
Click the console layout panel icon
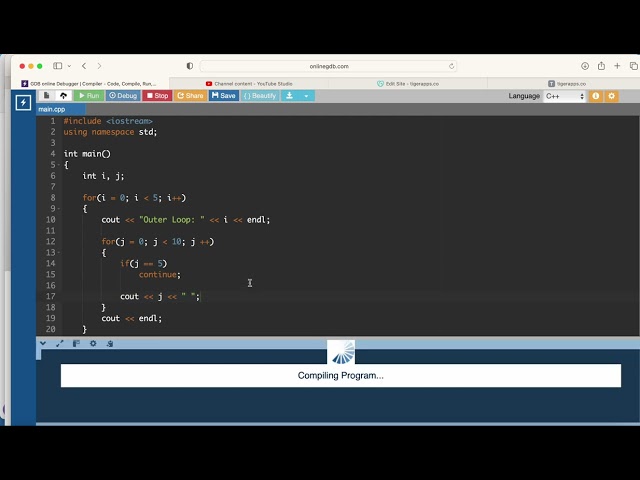pos(76,343)
